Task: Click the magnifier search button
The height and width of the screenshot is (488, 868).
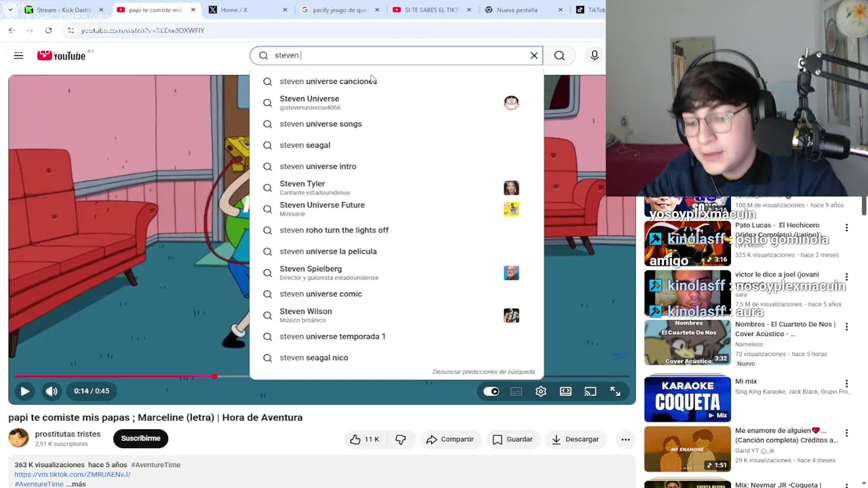Action: 559,56
